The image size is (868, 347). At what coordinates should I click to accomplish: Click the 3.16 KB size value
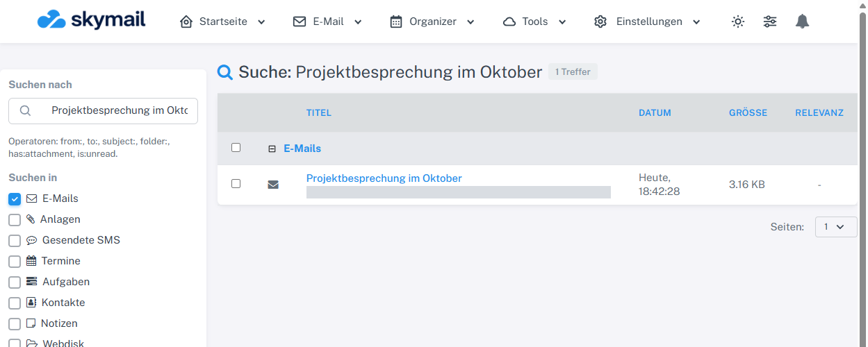(x=747, y=185)
